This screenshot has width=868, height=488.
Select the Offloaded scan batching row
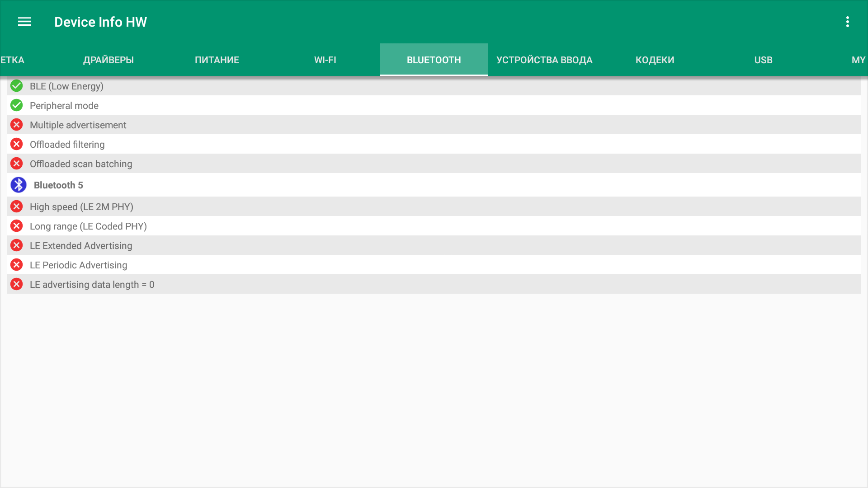click(81, 164)
